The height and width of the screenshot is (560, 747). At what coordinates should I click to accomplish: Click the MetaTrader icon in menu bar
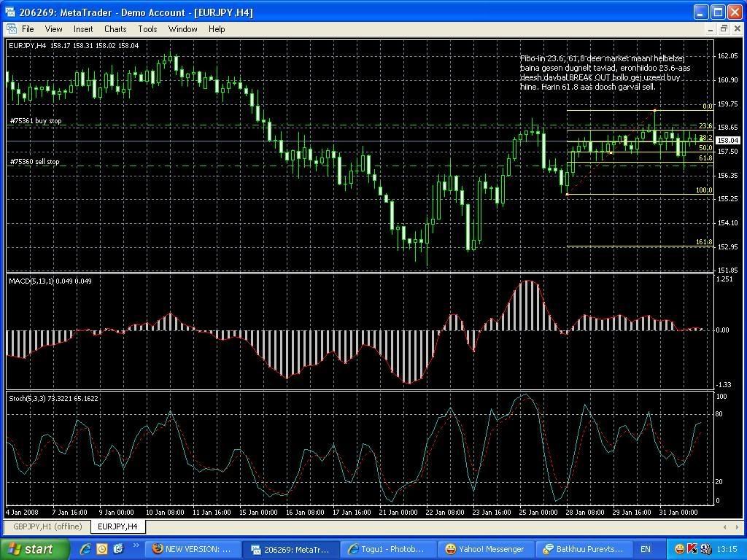[x=11, y=29]
